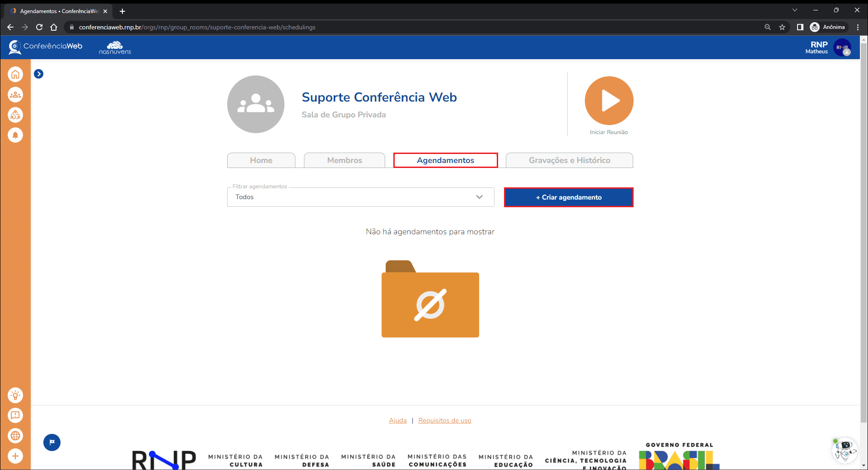Click the lightbulb tips icon
The image size is (868, 470).
pyautogui.click(x=15, y=396)
